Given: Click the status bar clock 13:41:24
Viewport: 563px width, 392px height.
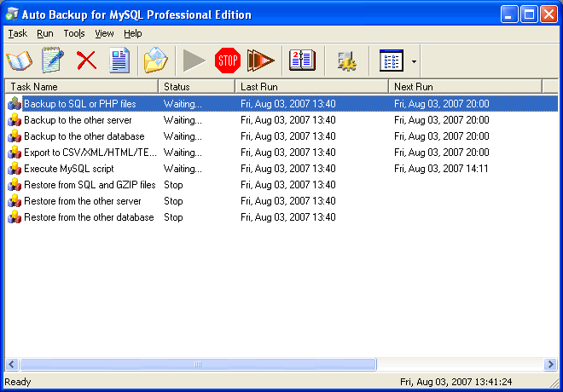Looking at the screenshot, I should point(456,382).
